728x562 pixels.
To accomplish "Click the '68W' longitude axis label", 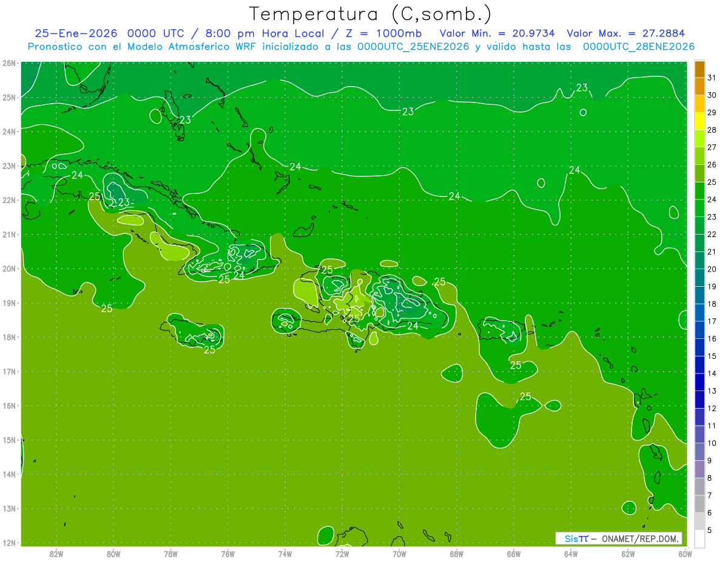I will tap(457, 554).
